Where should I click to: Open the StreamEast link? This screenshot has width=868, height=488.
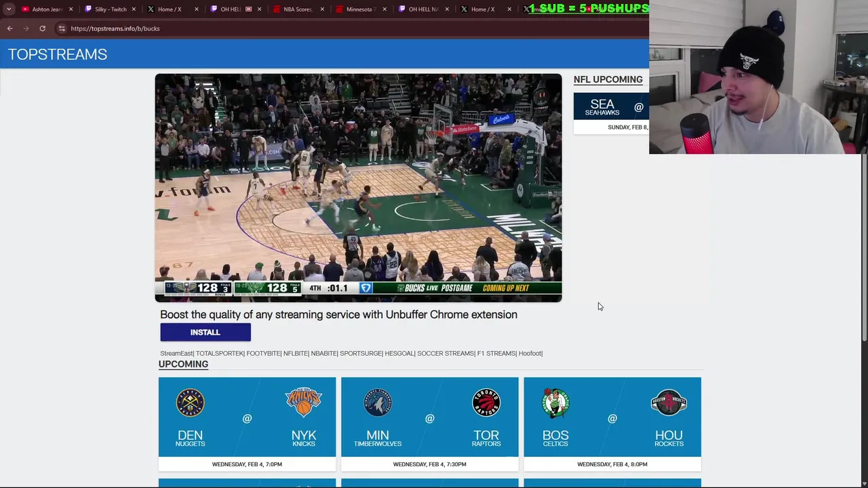pyautogui.click(x=176, y=353)
